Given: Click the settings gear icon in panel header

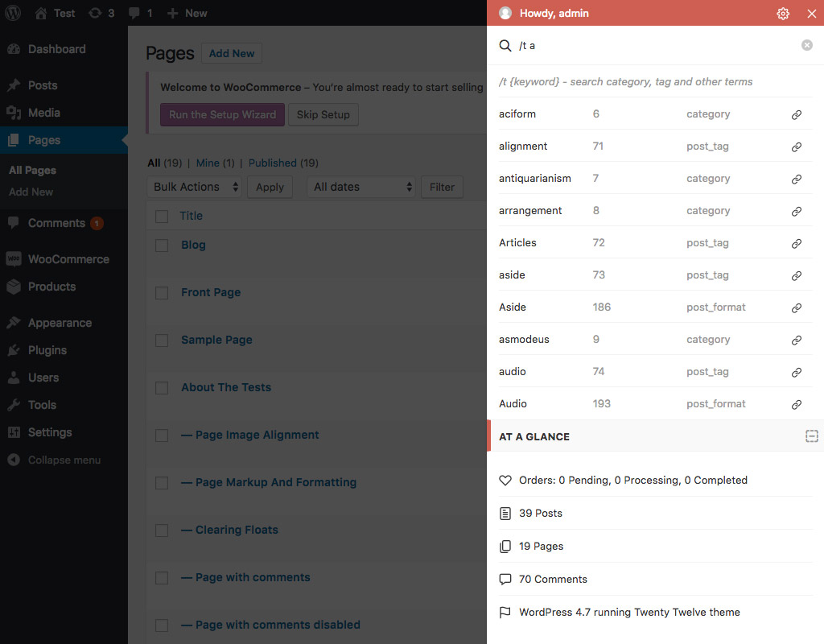Looking at the screenshot, I should 783,14.
